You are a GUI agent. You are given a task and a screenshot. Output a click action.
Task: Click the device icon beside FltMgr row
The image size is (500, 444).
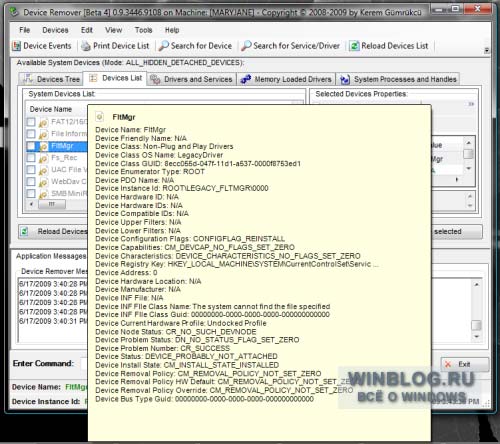click(43, 146)
